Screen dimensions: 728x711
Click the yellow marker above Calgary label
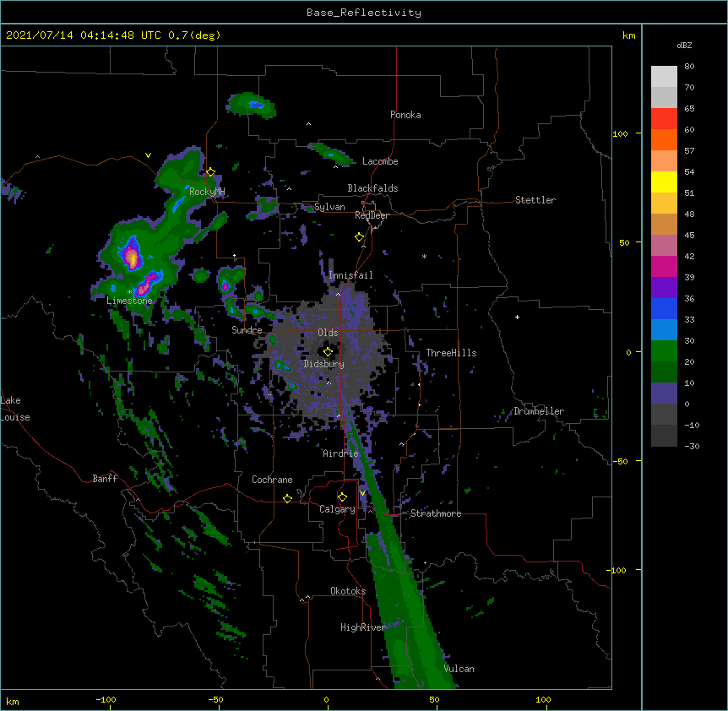[x=342, y=497]
